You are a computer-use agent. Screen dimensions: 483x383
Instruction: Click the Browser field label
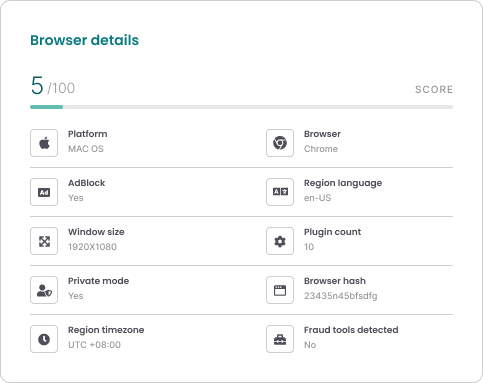tap(322, 134)
